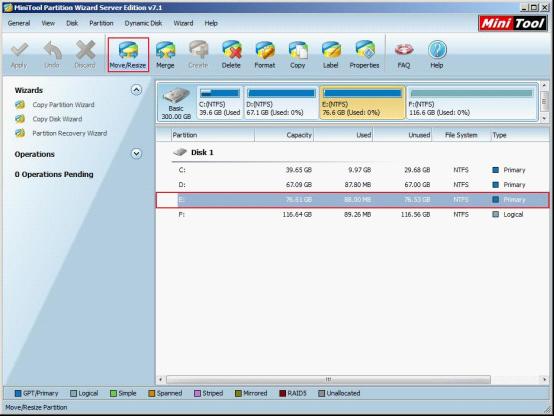The height and width of the screenshot is (416, 554).
Task: Open the Help menu
Action: tap(211, 23)
